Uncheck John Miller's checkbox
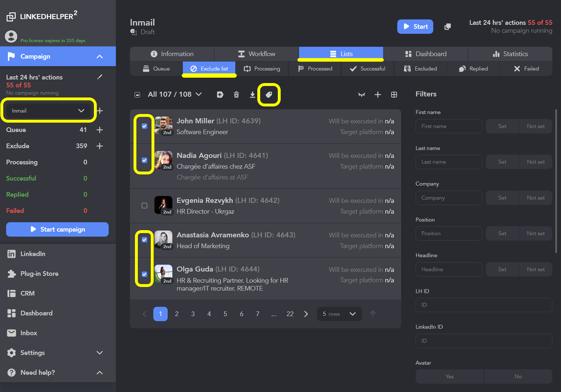Viewport: 561px width, 392px height. click(144, 126)
